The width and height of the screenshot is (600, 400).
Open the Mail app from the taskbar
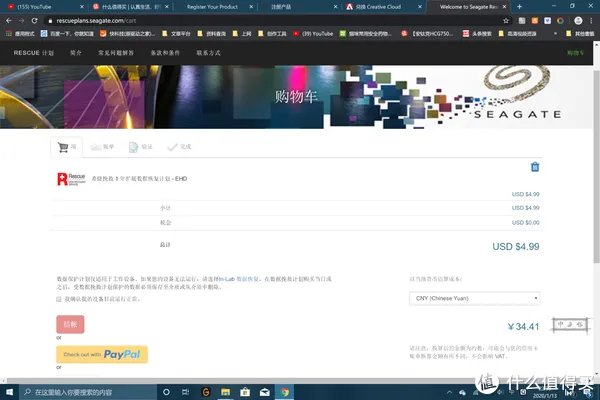265,392
